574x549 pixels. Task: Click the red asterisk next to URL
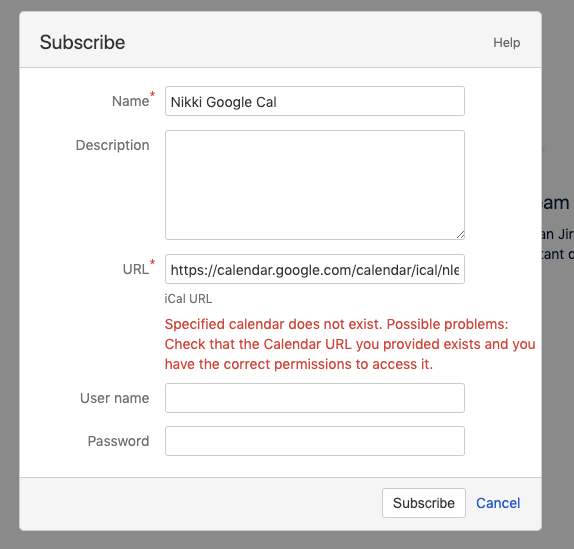tap(152, 262)
